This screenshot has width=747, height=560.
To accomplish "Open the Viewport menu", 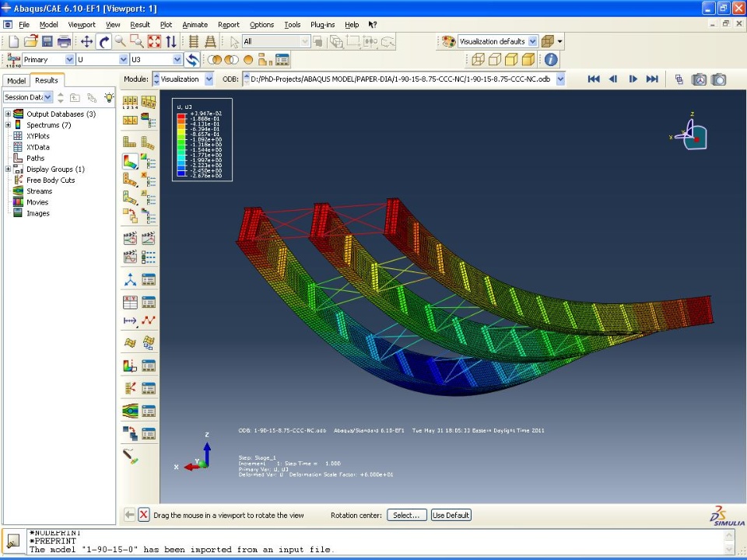I will [82, 25].
